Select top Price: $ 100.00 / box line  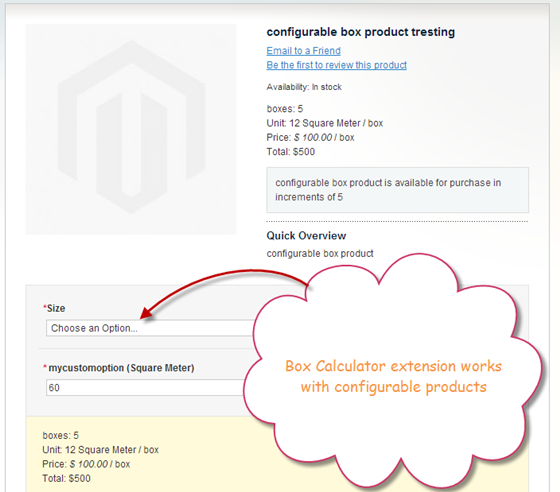point(310,137)
